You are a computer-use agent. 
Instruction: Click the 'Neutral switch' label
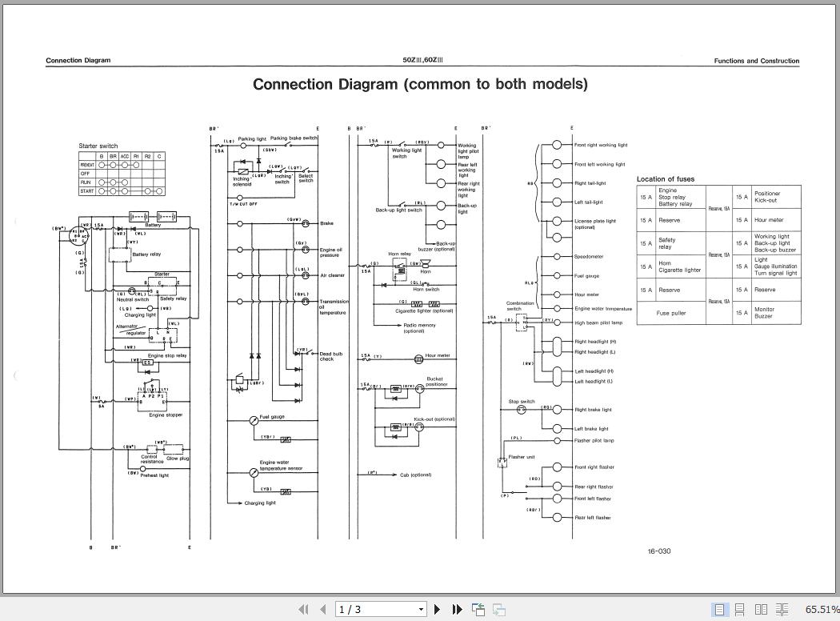[x=132, y=299]
